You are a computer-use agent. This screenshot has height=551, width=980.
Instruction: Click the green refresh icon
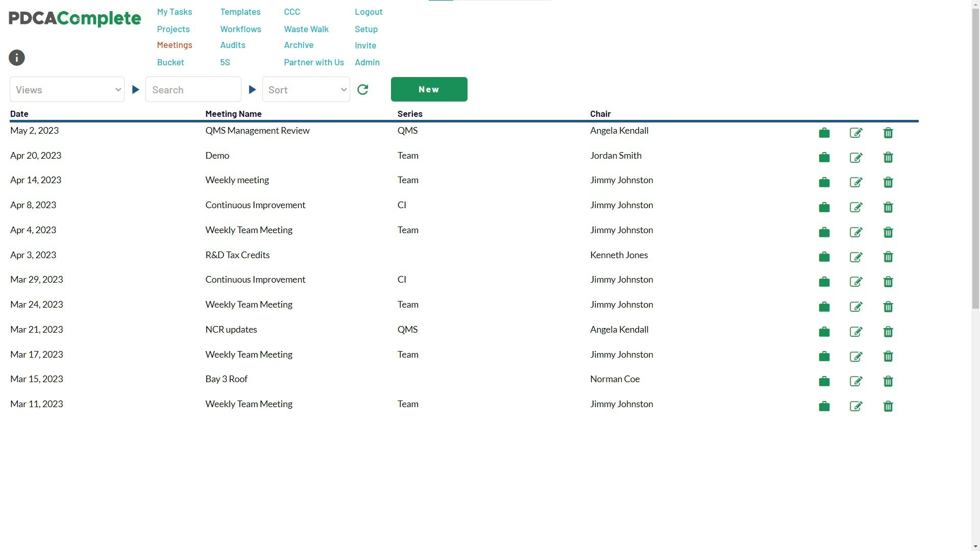click(363, 90)
